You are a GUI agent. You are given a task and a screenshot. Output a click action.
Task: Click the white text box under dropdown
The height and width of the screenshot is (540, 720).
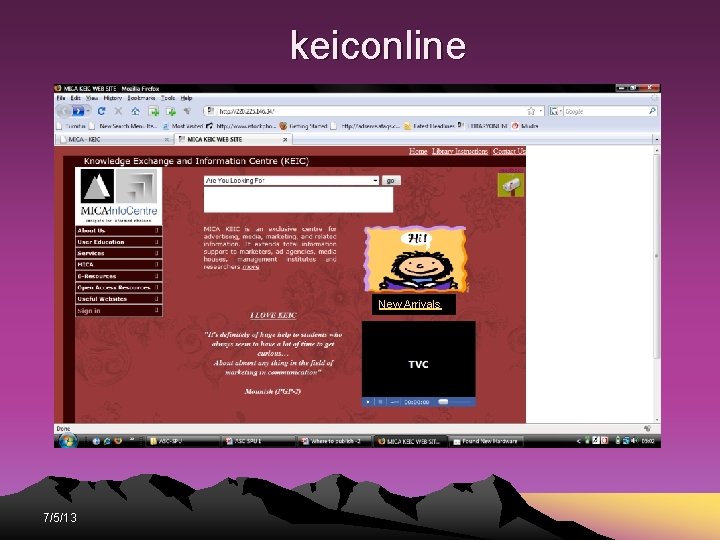(x=298, y=200)
